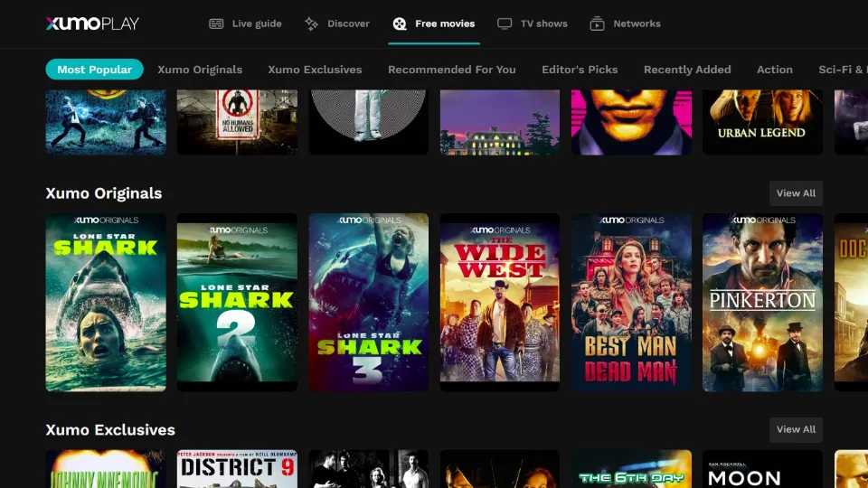Click the Xumo Exclusives section heading
Image resolution: width=868 pixels, height=488 pixels.
(110, 430)
